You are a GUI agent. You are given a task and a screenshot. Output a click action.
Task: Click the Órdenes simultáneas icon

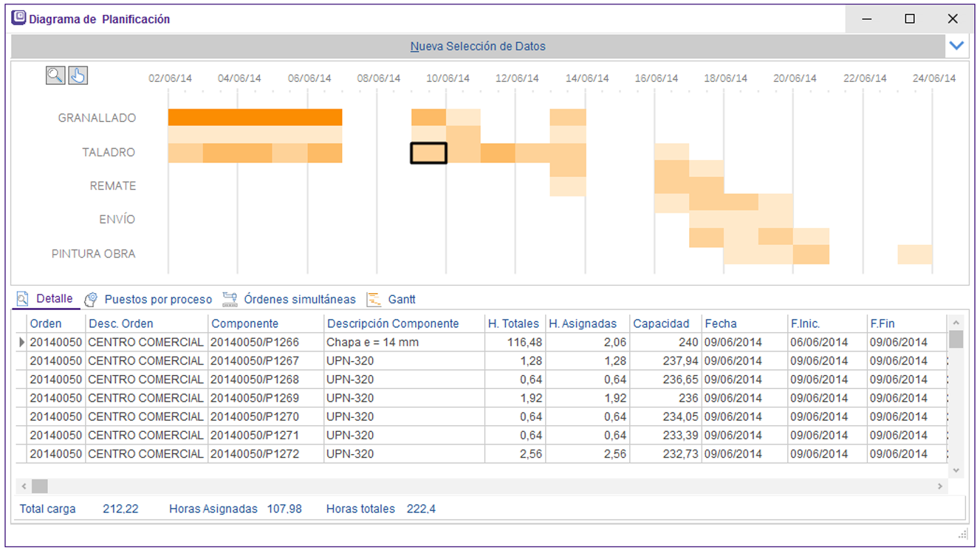230,300
